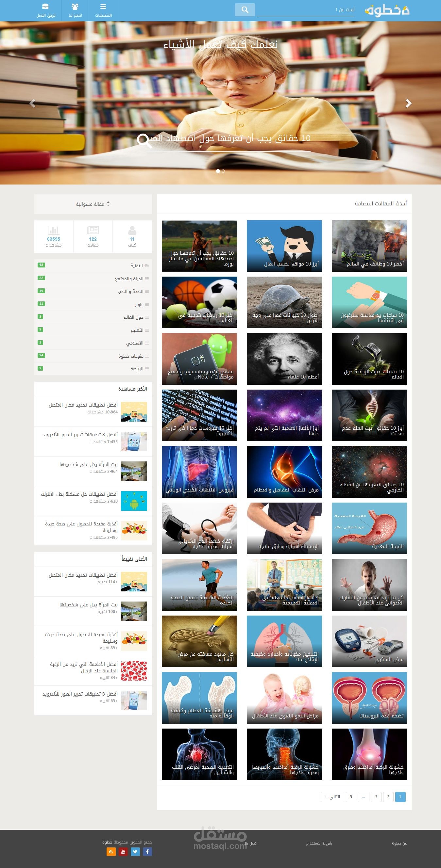Go to previous slide with left arrow
Viewport: 441px width, 868px height.
[x=32, y=103]
